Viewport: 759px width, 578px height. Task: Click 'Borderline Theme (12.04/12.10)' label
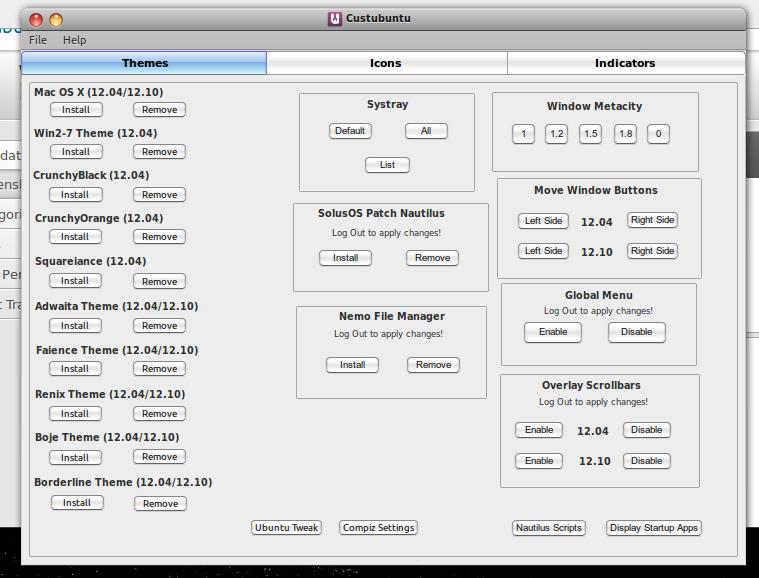pyautogui.click(x=123, y=482)
